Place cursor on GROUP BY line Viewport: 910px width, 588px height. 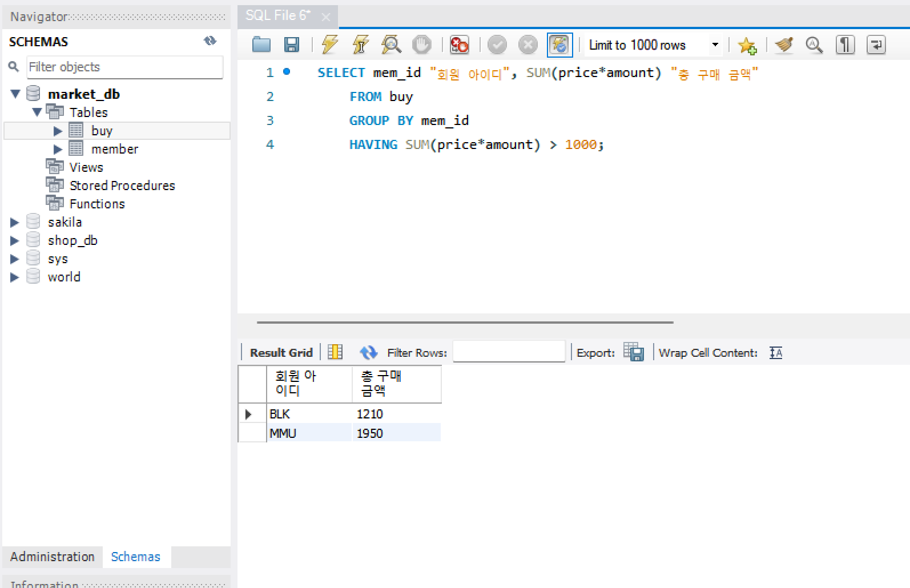tap(409, 120)
